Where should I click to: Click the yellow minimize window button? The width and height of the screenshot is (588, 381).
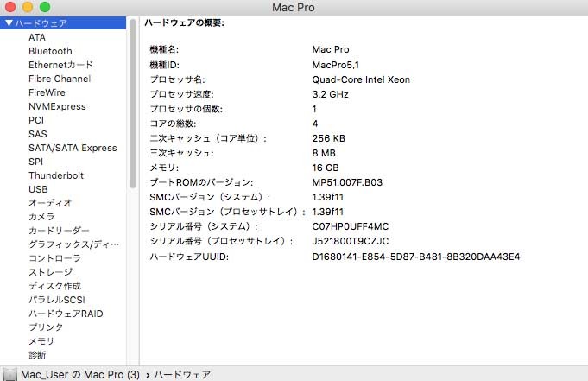pyautogui.click(x=28, y=7)
